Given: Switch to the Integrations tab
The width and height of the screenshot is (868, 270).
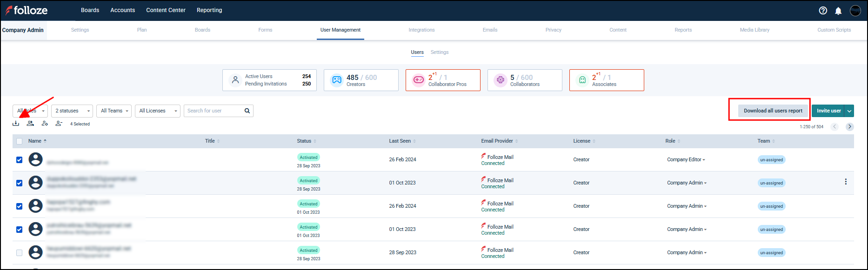Looking at the screenshot, I should (421, 30).
